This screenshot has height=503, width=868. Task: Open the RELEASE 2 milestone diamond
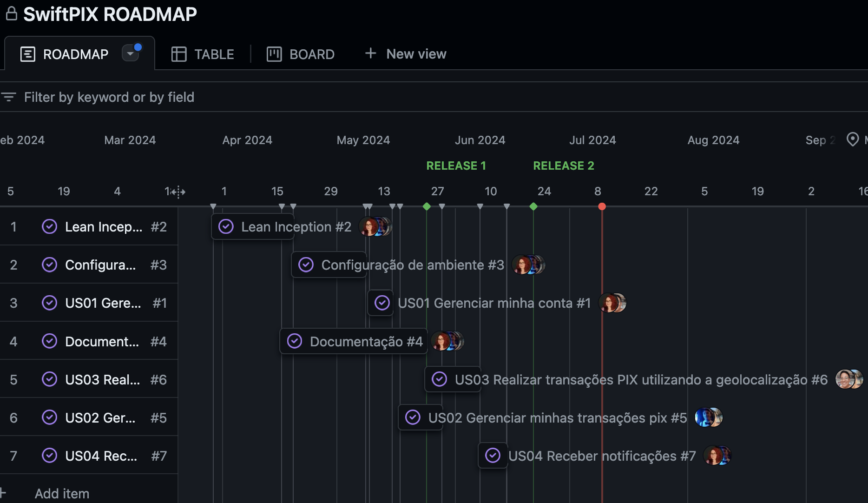tap(533, 207)
